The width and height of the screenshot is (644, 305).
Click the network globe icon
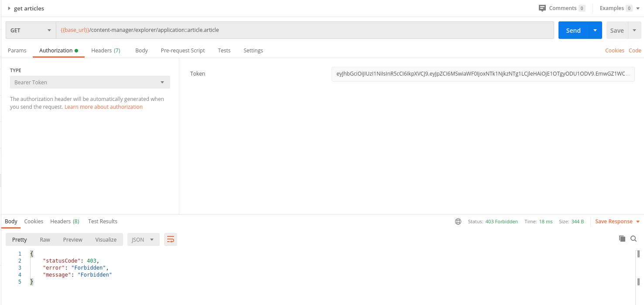tap(458, 222)
